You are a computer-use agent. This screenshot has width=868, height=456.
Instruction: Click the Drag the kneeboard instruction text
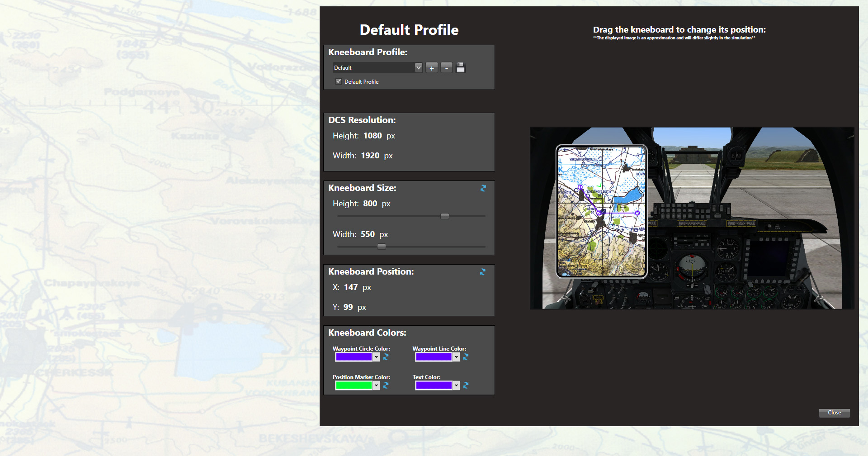coord(679,30)
